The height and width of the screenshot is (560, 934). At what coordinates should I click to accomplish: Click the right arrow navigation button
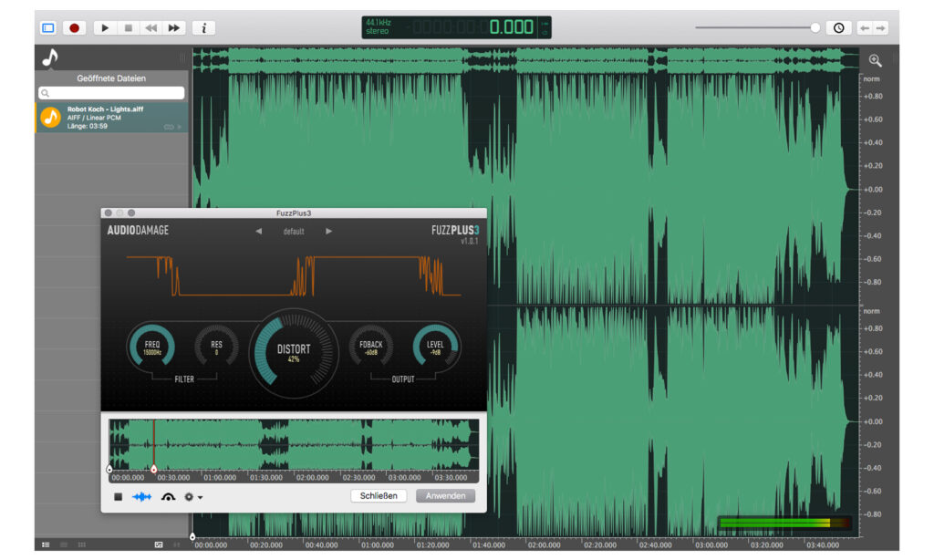tap(880, 28)
